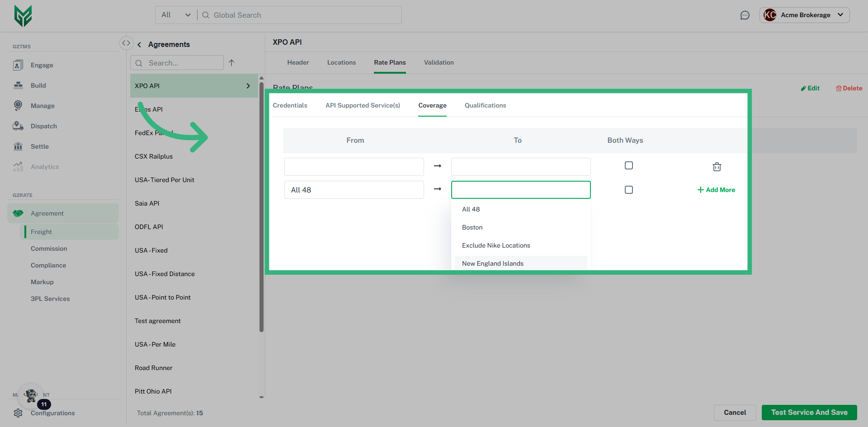This screenshot has height=427, width=868.
Task: Click the Configurations gear icon
Action: tap(18, 413)
